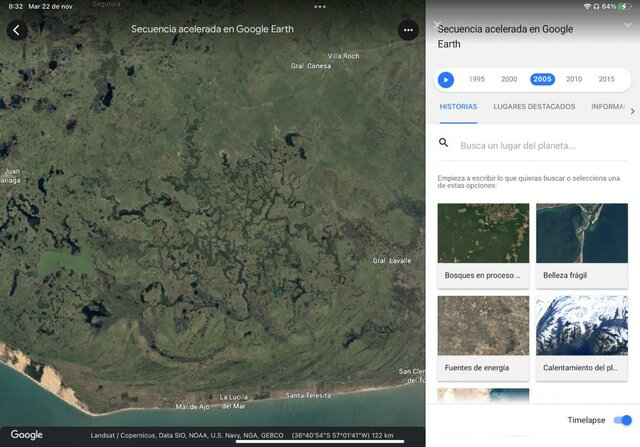Screen dimensions: 640x447
Task: Tap the Wi-Fi status icon
Action: [x=587, y=7]
